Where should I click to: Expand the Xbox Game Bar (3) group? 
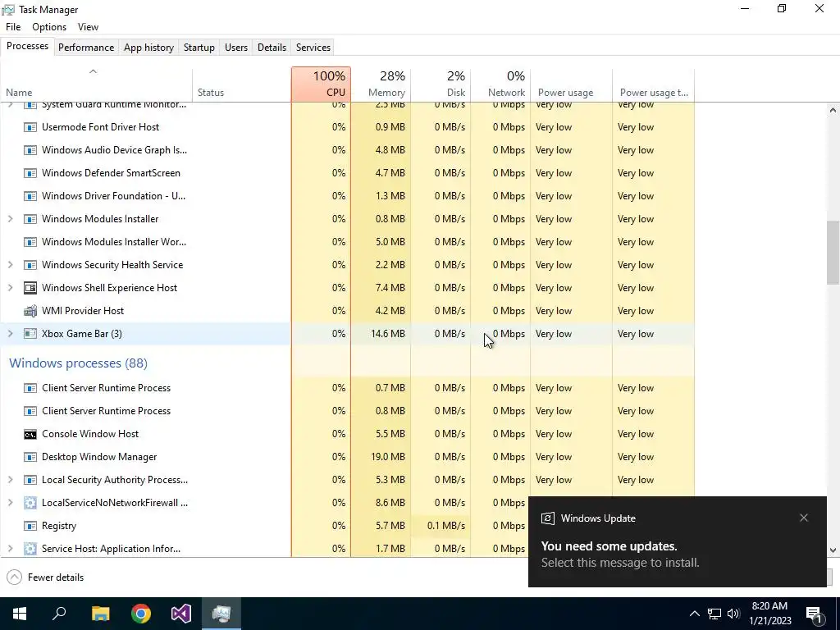(x=10, y=334)
